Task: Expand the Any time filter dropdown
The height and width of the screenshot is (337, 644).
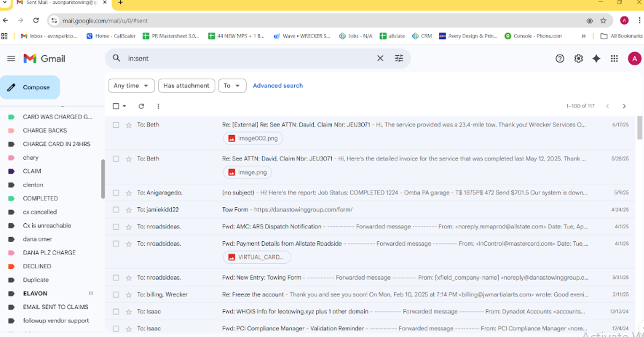Action: [131, 86]
